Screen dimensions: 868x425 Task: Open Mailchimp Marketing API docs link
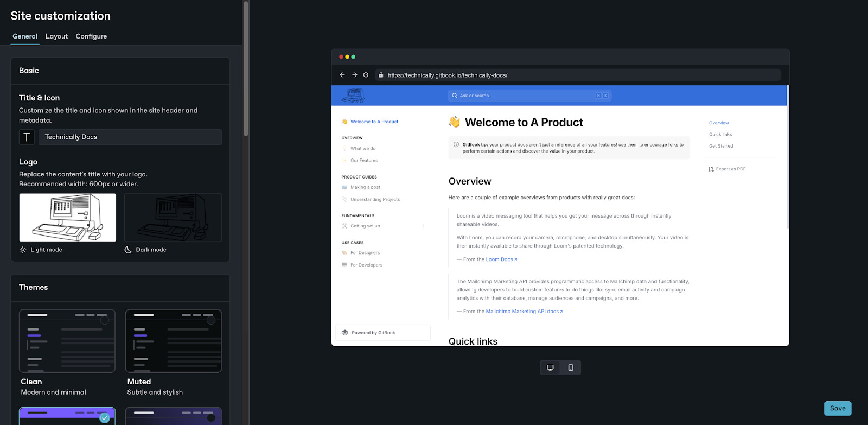tap(524, 312)
